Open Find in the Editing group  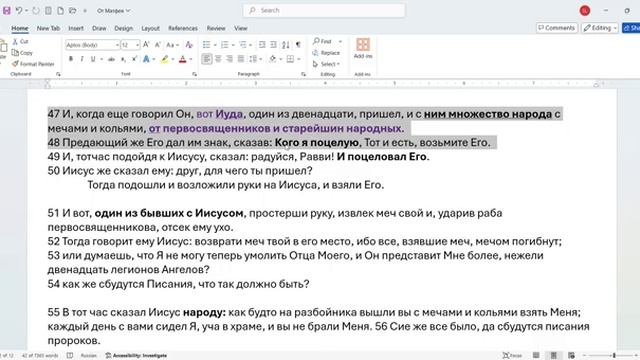click(322, 41)
